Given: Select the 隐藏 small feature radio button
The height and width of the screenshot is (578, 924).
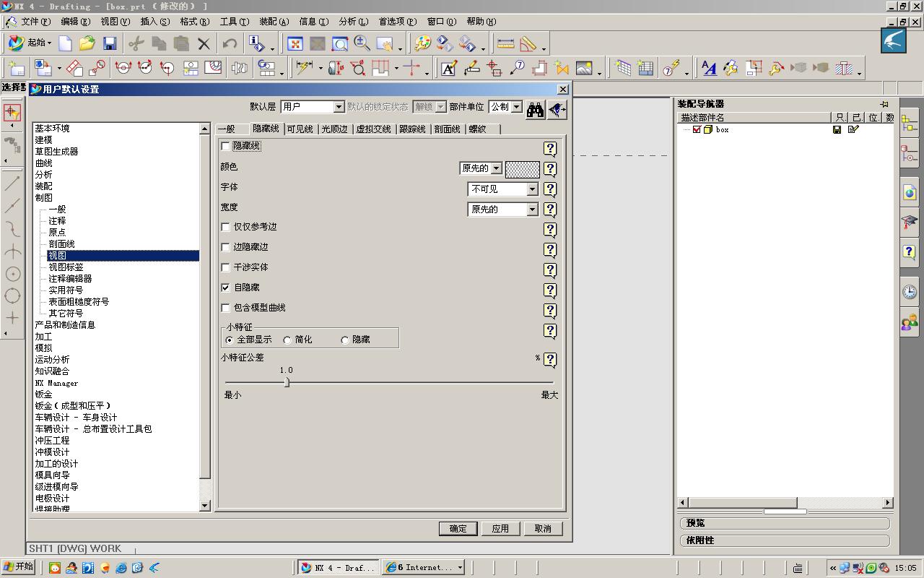Looking at the screenshot, I should click(x=344, y=340).
